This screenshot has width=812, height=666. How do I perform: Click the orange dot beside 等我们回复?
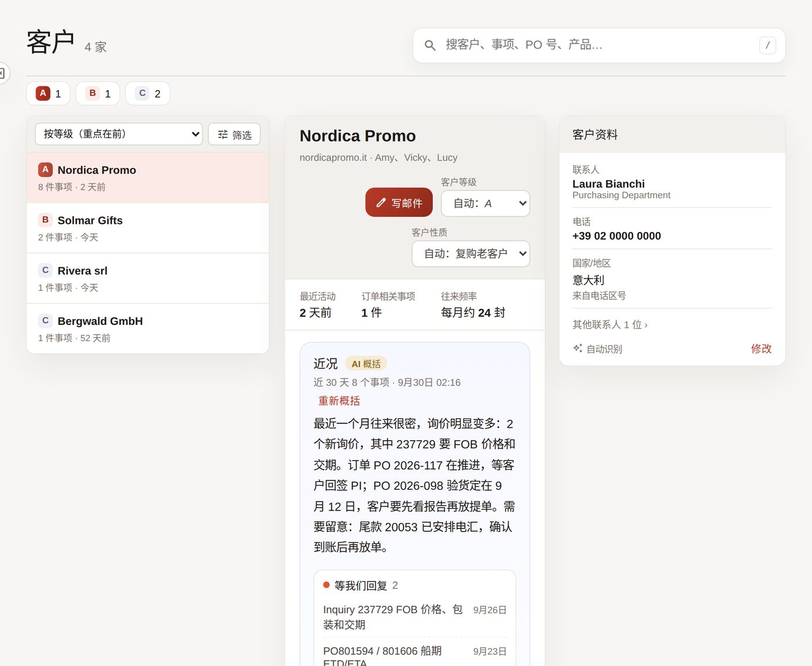(327, 585)
